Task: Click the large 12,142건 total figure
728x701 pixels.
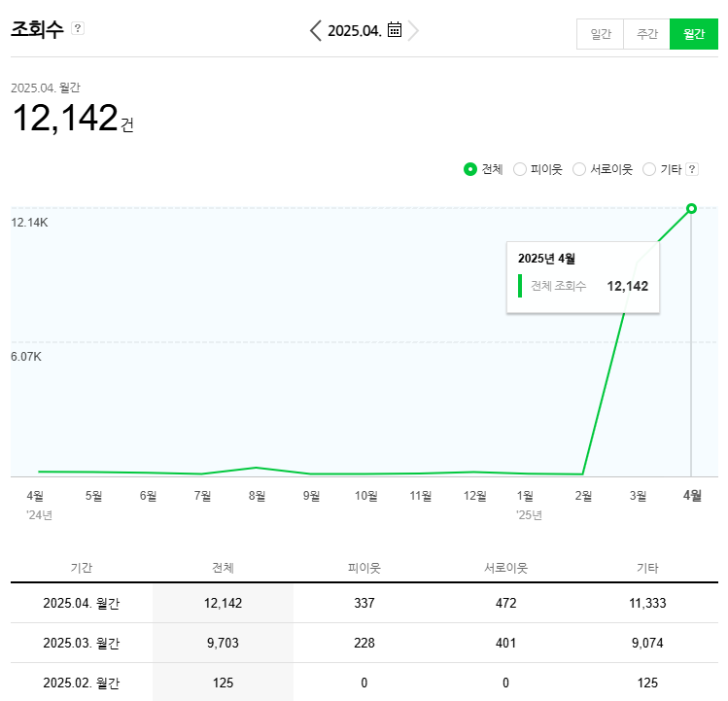Action: coord(73,118)
